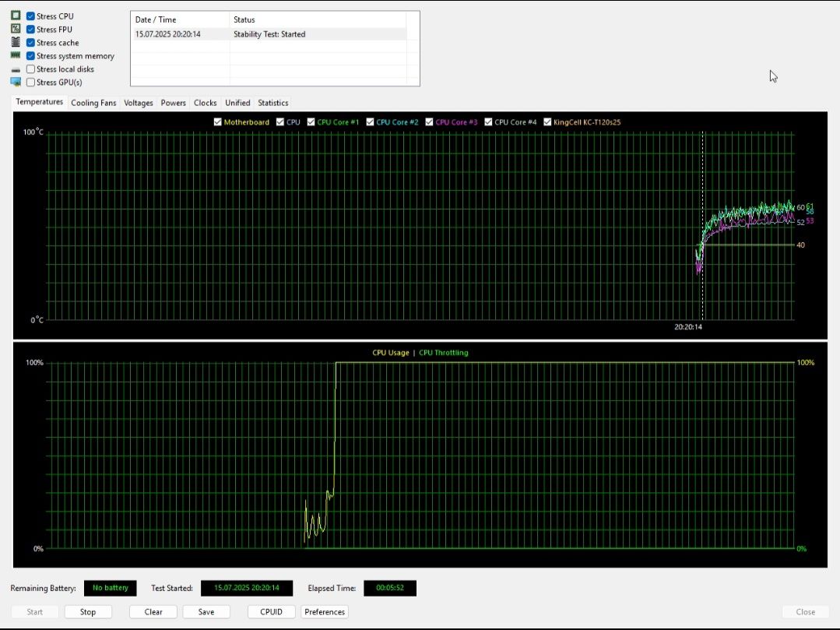Click the CPU chip icon beside Stress CPU
The width and height of the screenshot is (840, 630).
[16, 16]
